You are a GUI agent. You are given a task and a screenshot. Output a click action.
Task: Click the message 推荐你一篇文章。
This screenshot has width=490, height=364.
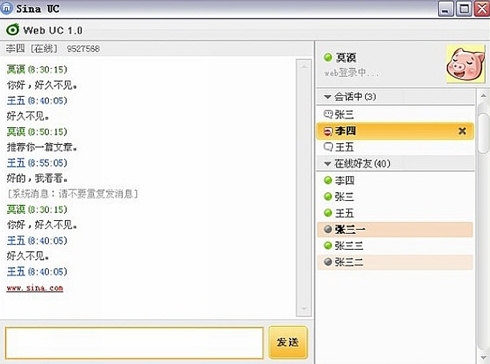[42, 147]
